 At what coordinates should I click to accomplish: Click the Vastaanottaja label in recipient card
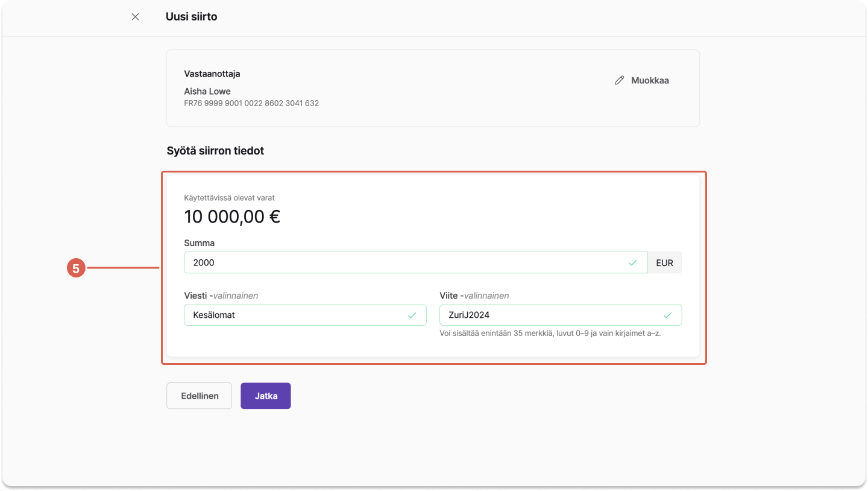coord(212,74)
